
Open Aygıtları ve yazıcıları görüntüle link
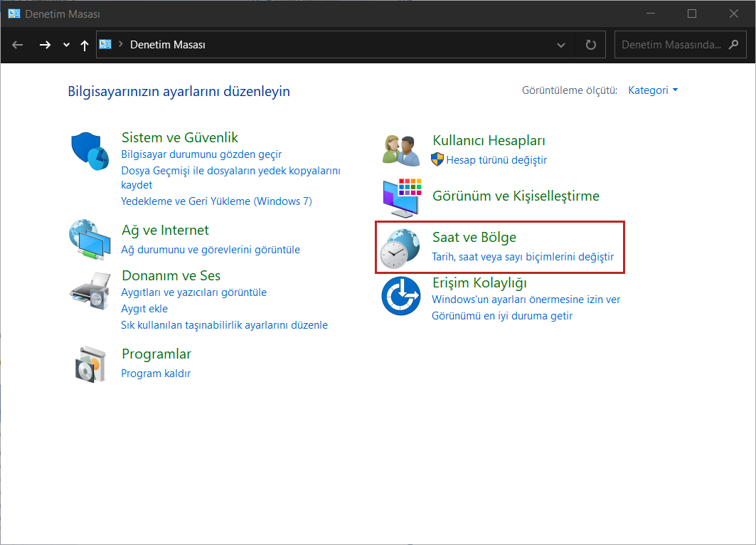pos(193,292)
